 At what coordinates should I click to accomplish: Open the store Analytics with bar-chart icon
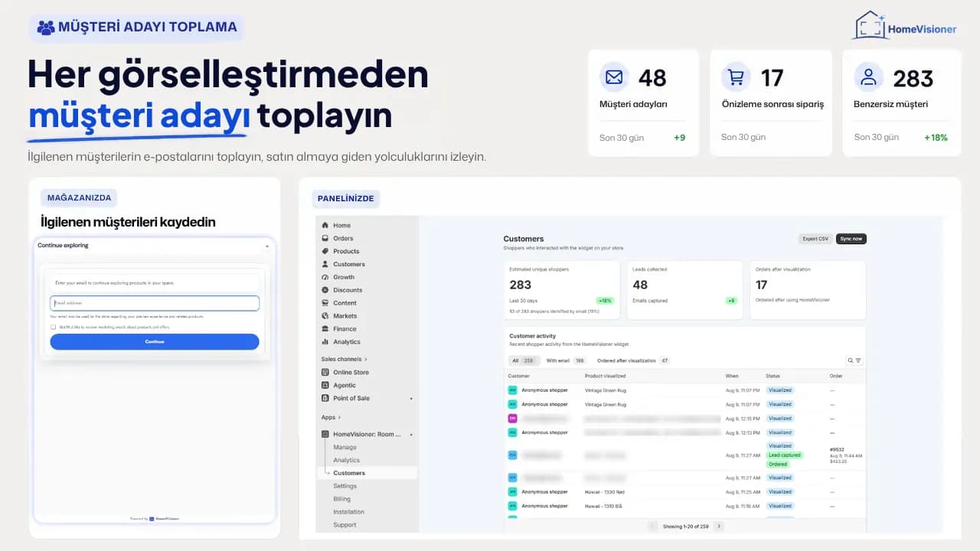(341, 342)
